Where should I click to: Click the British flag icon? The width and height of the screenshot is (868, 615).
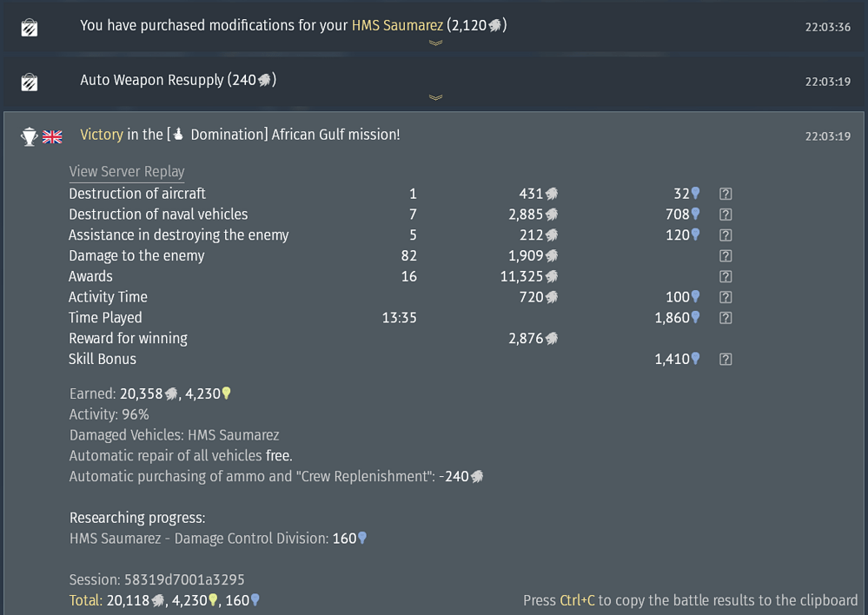[x=53, y=136]
